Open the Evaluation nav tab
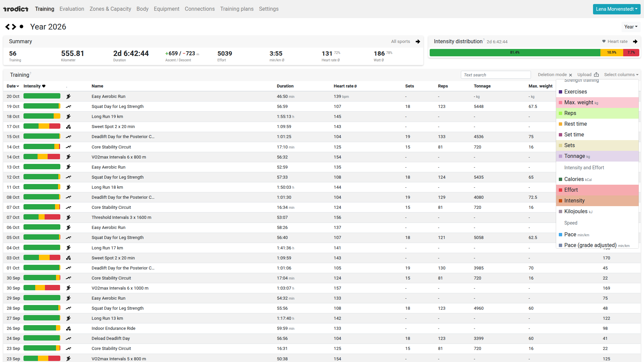This screenshot has width=644, height=362. (x=72, y=9)
